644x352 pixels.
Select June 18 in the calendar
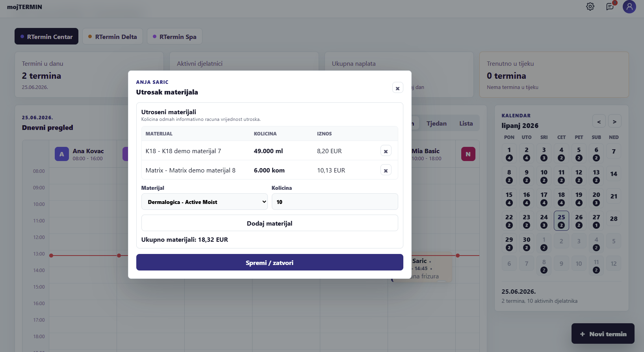pyautogui.click(x=561, y=198)
